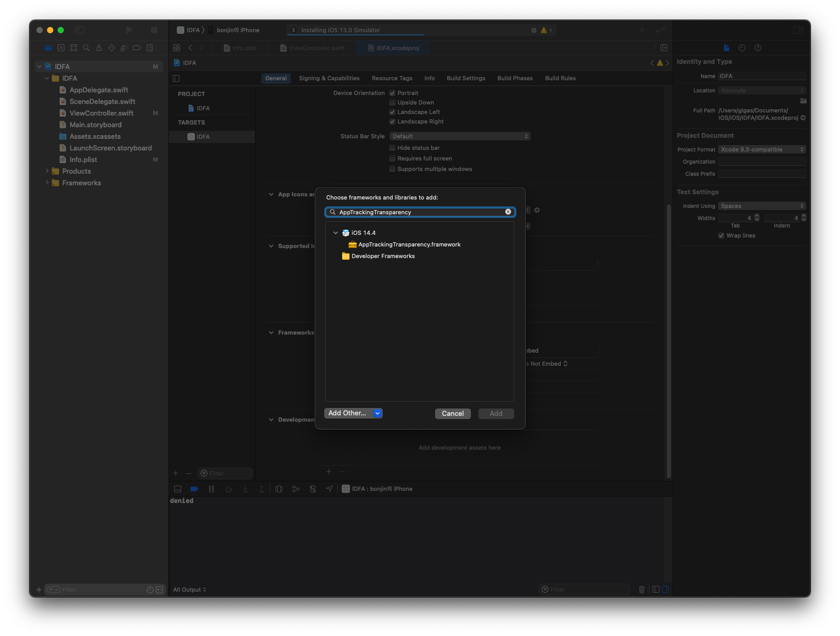The width and height of the screenshot is (840, 636).
Task: Open ViewController.swift in navigator
Action: click(101, 113)
